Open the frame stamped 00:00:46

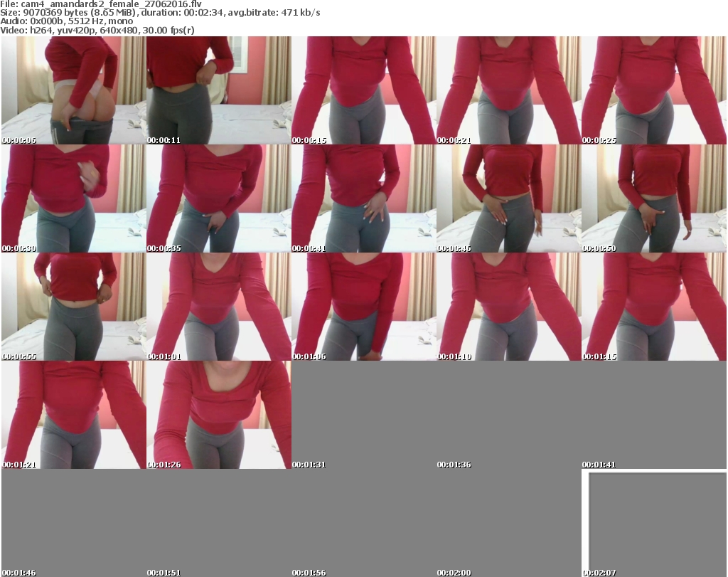[x=508, y=198]
